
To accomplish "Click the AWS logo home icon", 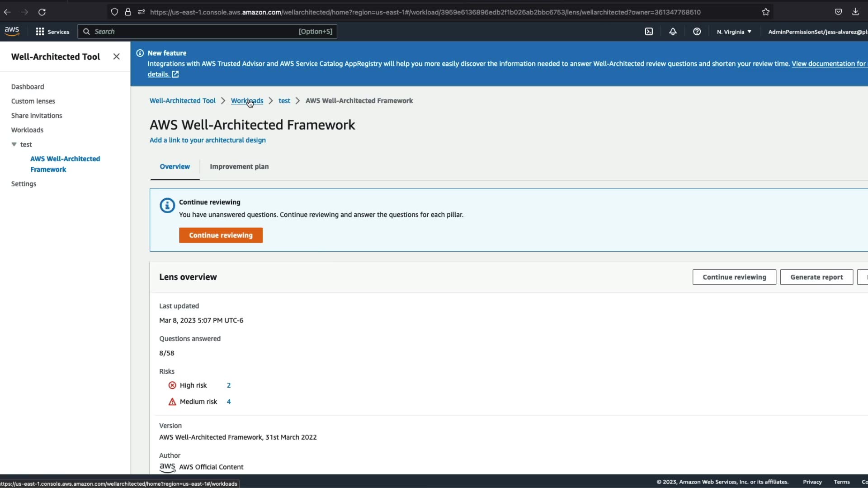I will pos(12,31).
